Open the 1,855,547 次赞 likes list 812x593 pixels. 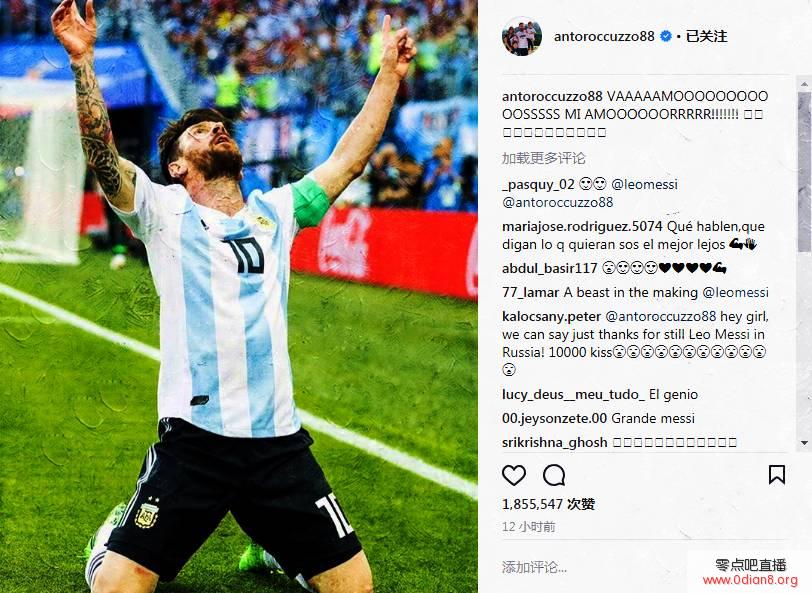coord(548,504)
